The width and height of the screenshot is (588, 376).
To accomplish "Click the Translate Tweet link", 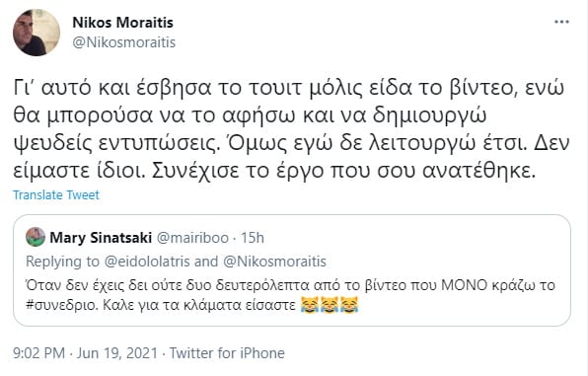I will pos(56,195).
